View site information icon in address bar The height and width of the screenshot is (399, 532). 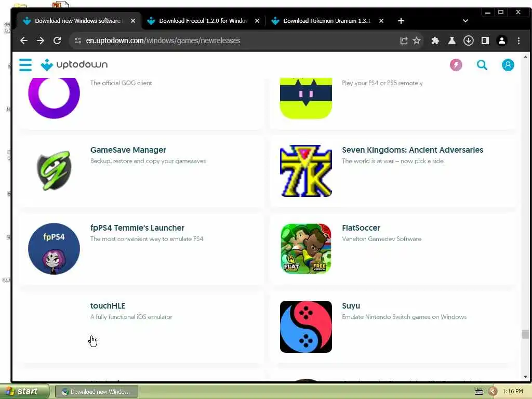click(78, 41)
